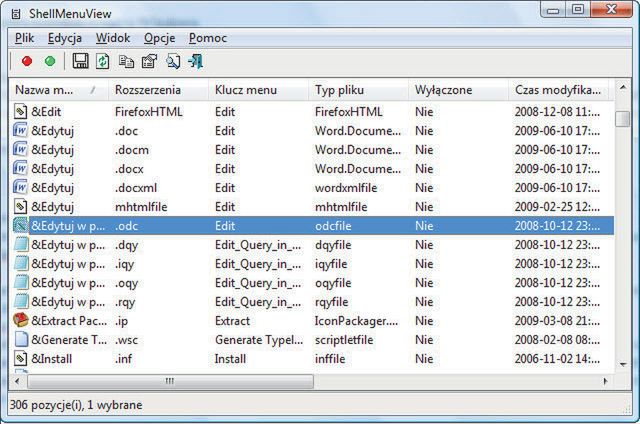Viewport: 640px width, 424px height.
Task: Click the Extract menu key cell
Action: tap(232, 321)
